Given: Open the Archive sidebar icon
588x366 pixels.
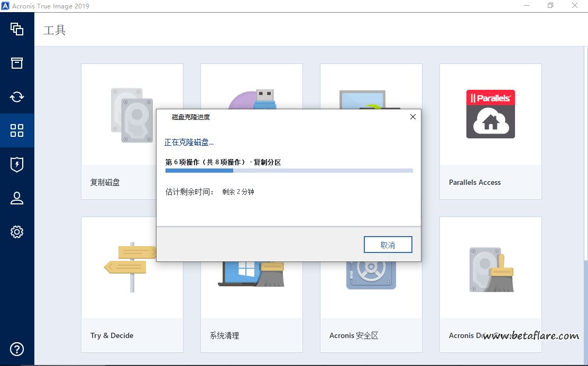Looking at the screenshot, I should tap(17, 63).
